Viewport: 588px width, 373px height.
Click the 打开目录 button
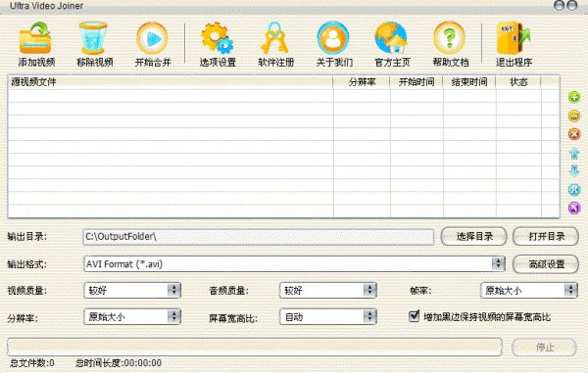point(546,237)
